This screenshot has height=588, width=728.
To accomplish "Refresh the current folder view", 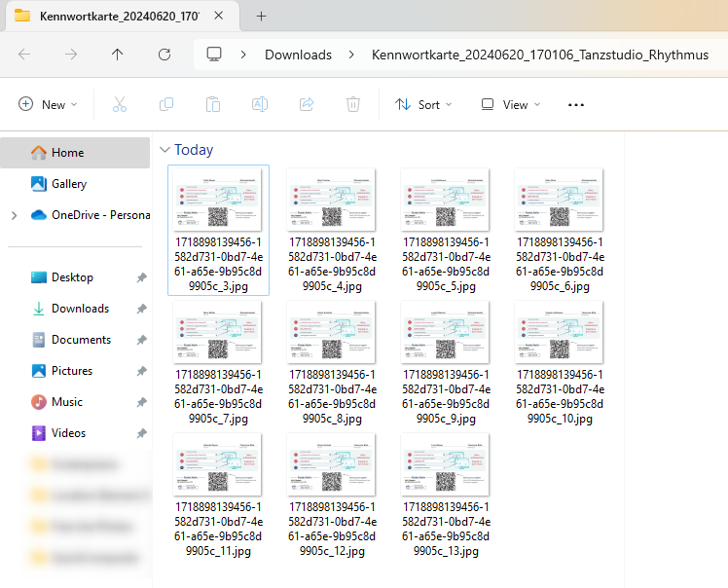I will [164, 55].
